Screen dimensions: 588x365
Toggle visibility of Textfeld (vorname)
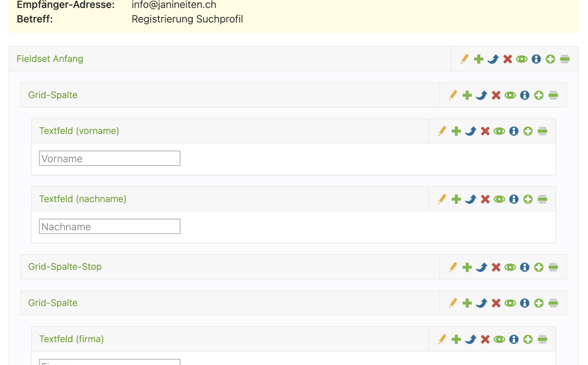pos(499,131)
